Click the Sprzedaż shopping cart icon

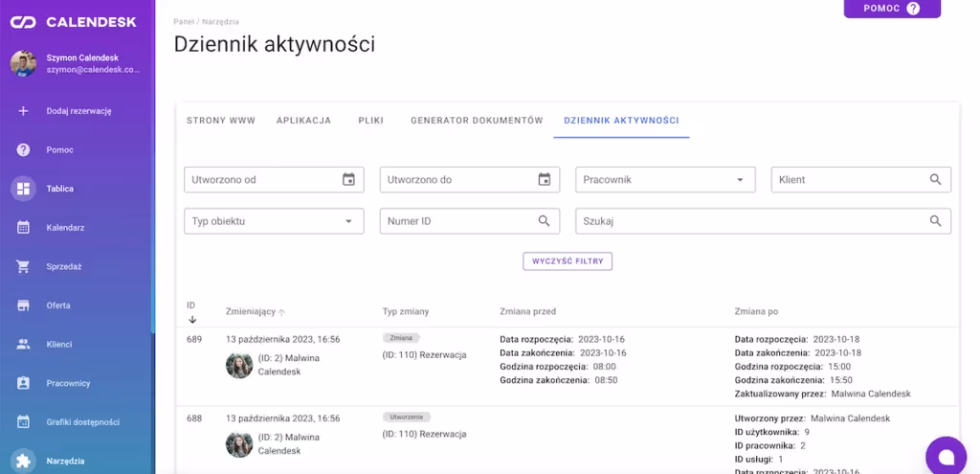[24, 266]
